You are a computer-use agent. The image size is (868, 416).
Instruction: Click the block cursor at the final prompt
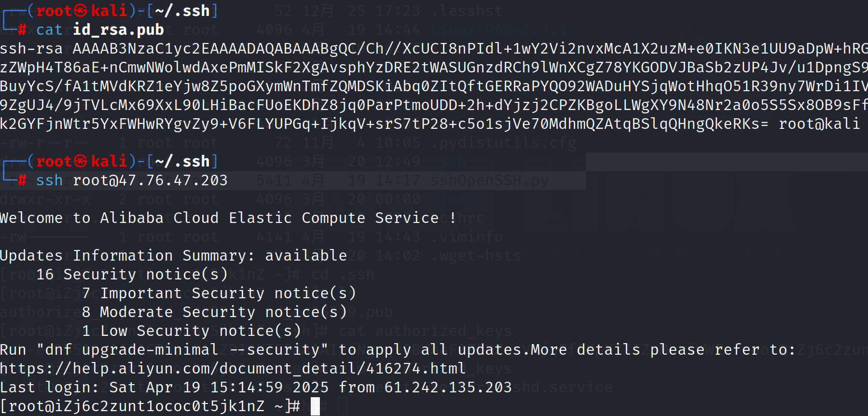(315, 406)
